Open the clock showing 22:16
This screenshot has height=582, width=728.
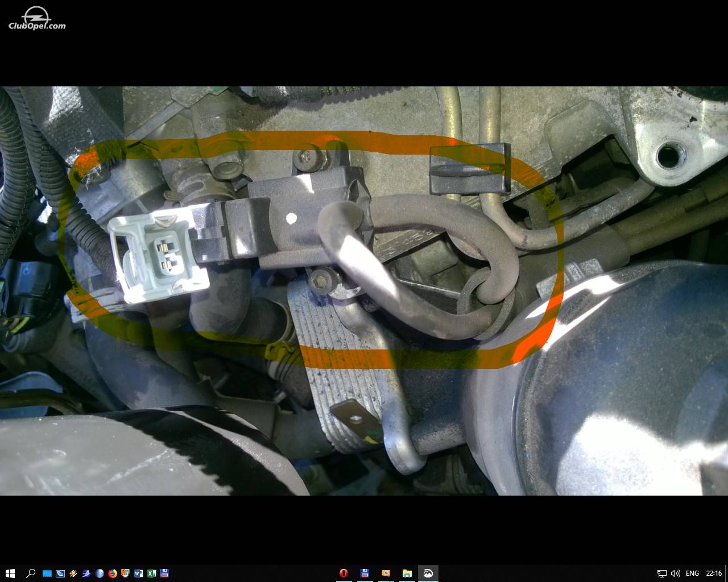click(714, 573)
